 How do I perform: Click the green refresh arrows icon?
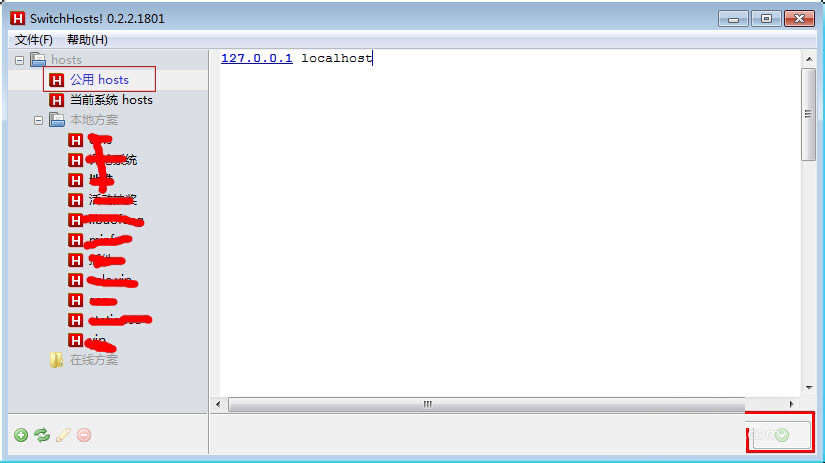[42, 435]
